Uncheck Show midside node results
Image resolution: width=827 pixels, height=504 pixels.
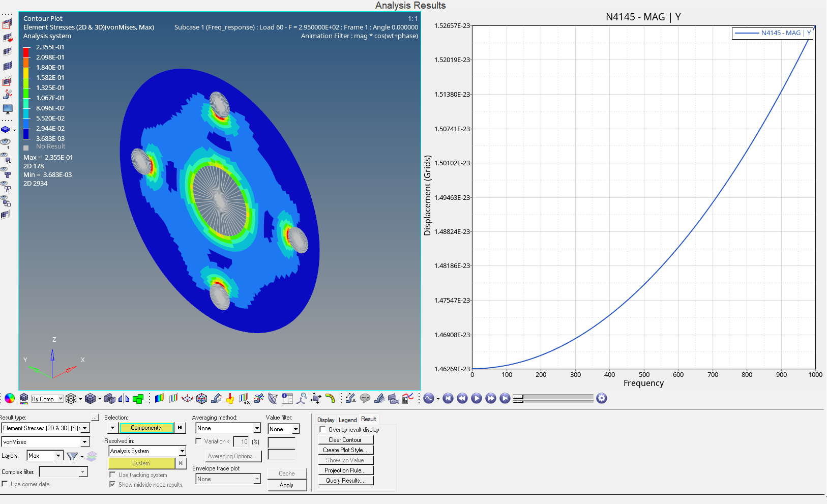click(x=112, y=484)
